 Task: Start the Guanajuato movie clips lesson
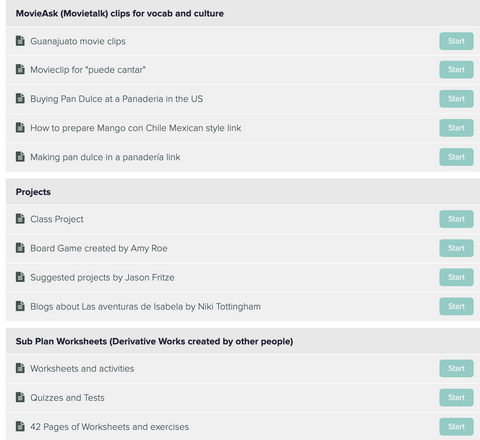(456, 41)
